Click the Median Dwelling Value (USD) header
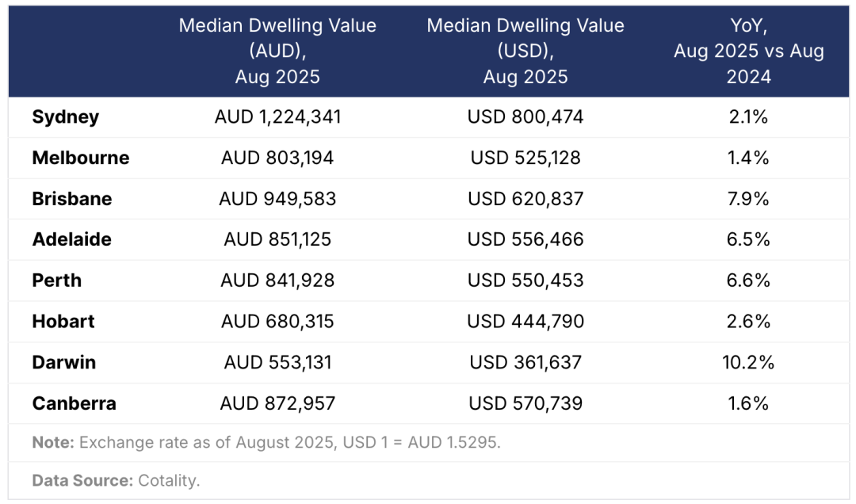Screen dimensions: 856x504 525,51
